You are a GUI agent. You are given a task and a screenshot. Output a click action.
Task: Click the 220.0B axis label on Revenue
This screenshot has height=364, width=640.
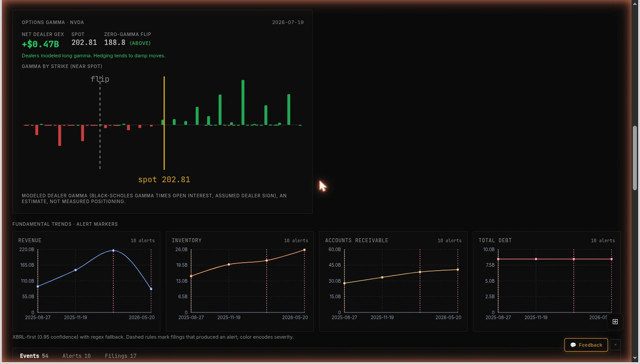tap(27, 249)
